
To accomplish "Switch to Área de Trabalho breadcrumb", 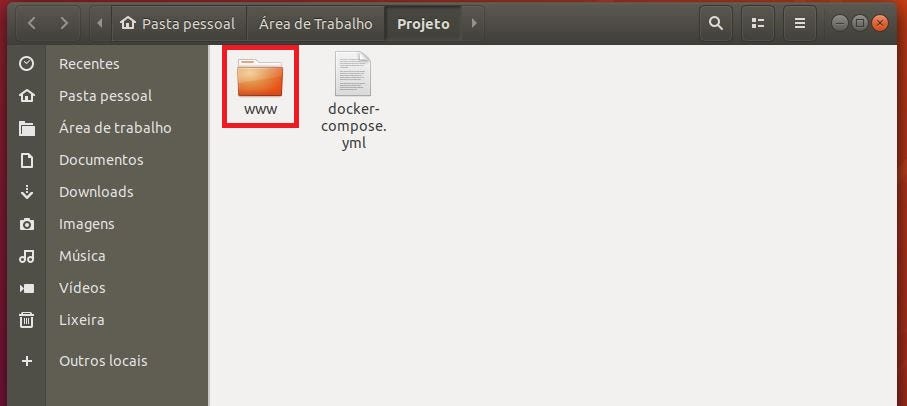I will coord(316,23).
